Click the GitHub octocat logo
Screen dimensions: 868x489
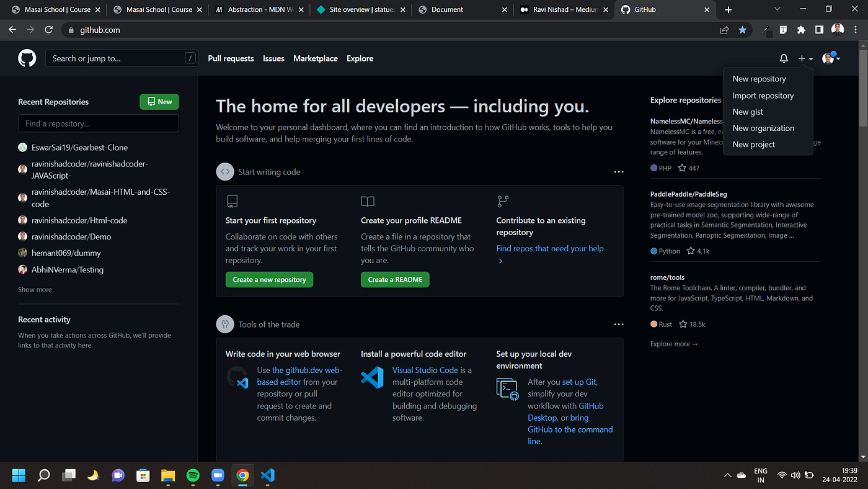pyautogui.click(x=27, y=58)
